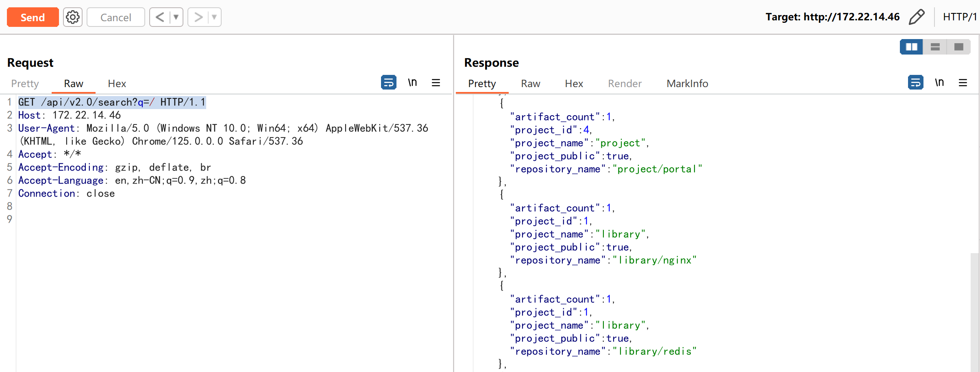The width and height of the screenshot is (980, 372).
Task: Expand the forward history dropdown arrow
Action: click(x=214, y=17)
